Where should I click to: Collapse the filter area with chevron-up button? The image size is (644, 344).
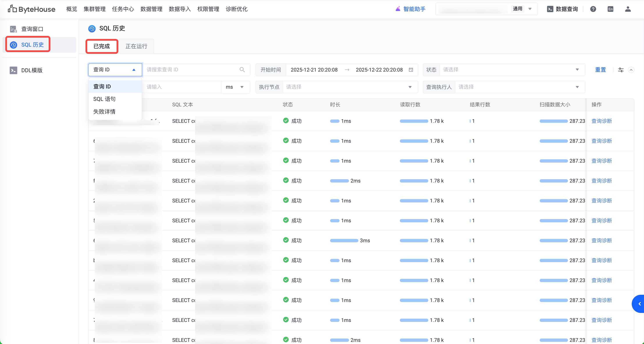[631, 70]
